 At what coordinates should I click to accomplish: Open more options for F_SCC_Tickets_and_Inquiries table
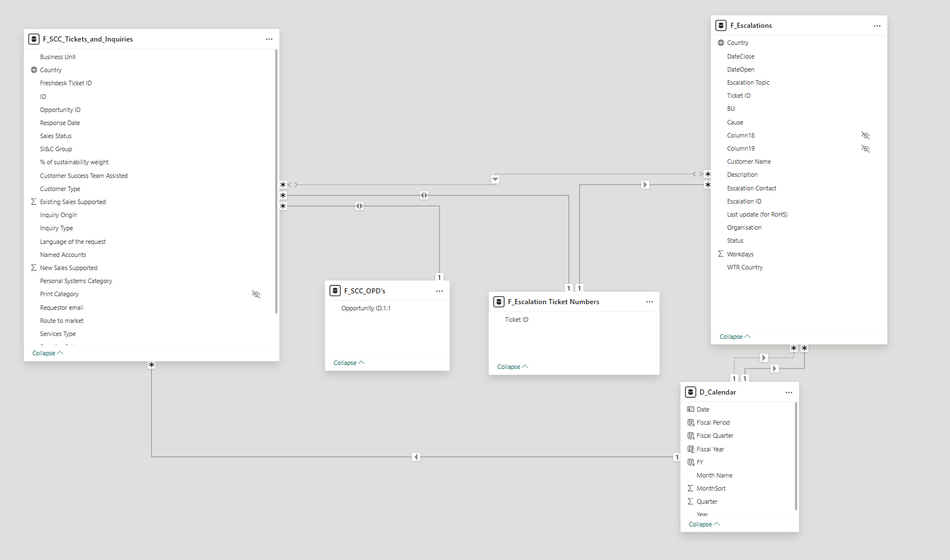pos(269,39)
